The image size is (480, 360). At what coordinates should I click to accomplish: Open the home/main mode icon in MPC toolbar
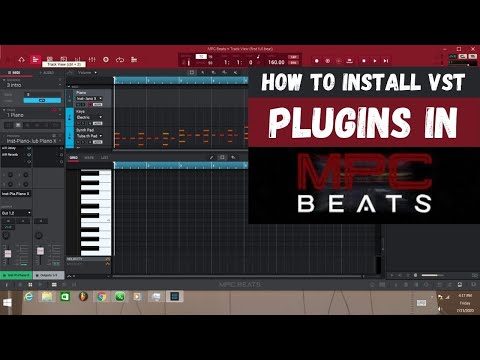(22, 60)
